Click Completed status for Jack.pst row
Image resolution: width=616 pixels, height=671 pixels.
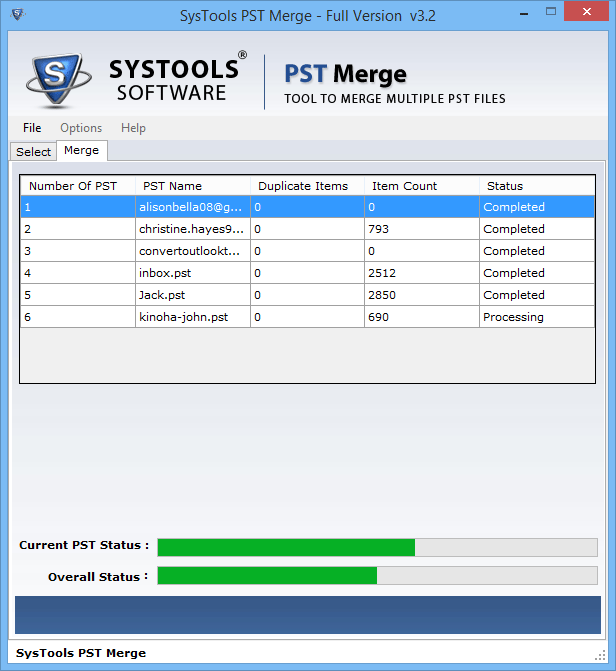537,295
